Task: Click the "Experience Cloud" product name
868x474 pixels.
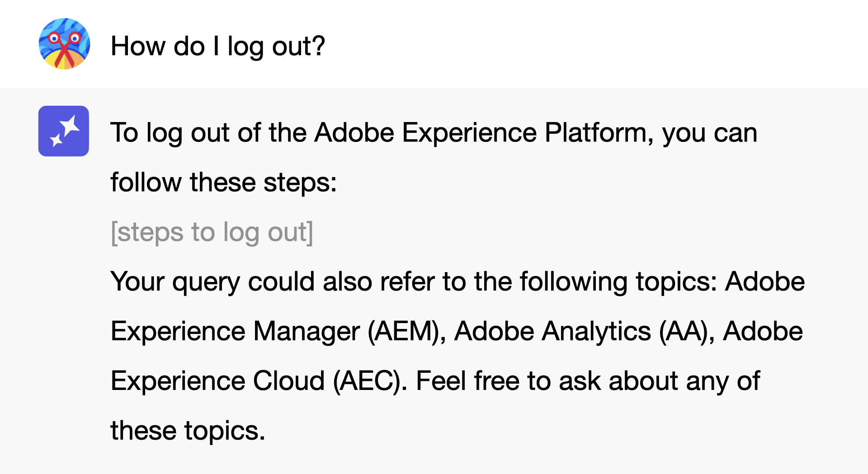Action: point(218,381)
